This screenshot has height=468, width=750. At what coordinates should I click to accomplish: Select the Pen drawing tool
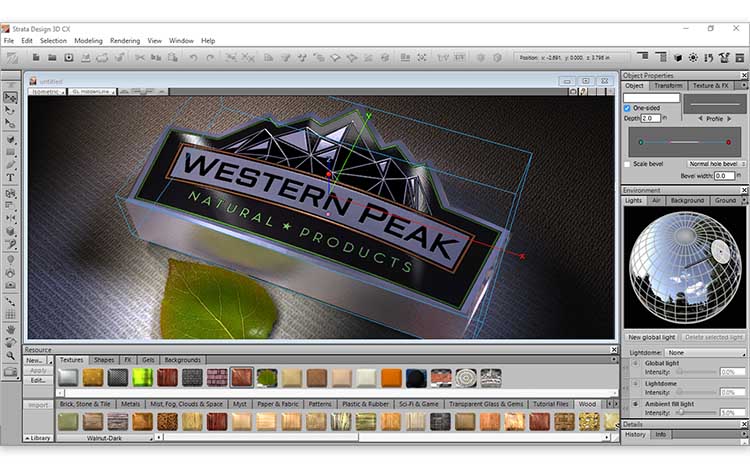coord(10,165)
